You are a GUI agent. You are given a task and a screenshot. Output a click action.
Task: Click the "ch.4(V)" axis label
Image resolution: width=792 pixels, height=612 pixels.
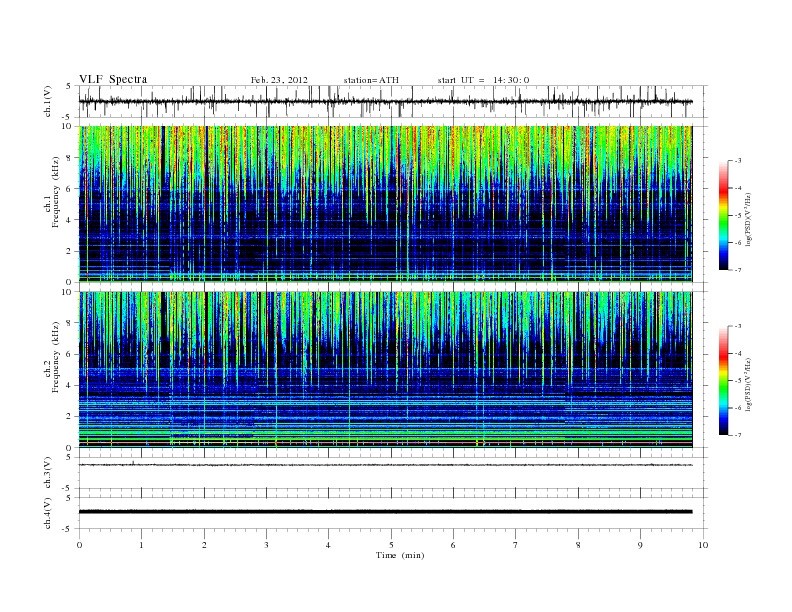(x=48, y=513)
